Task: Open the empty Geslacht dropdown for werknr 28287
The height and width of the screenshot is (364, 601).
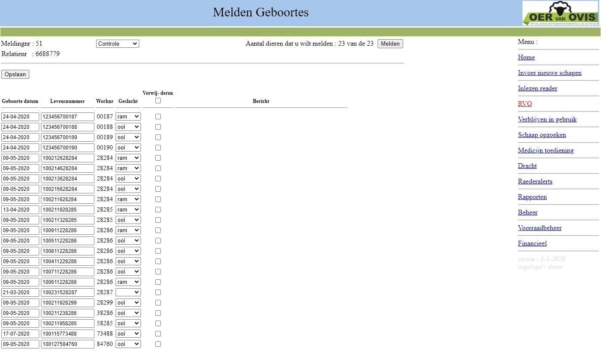Action: click(x=128, y=292)
